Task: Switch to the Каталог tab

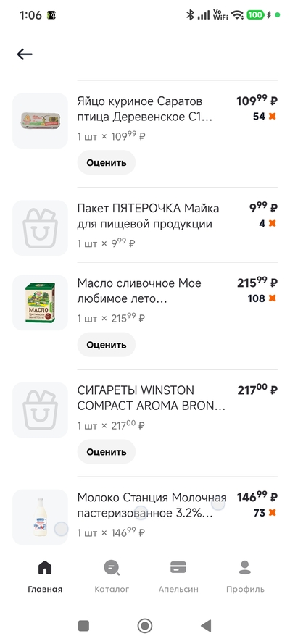Action: click(x=112, y=577)
